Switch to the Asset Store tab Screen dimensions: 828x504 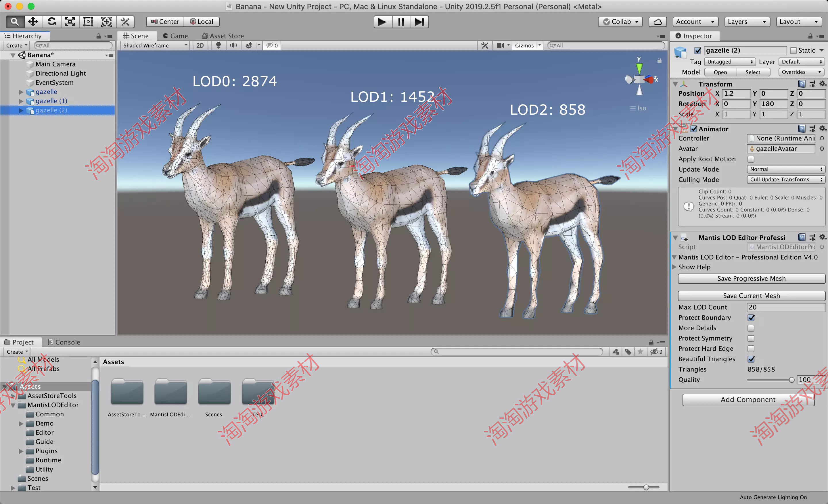pyautogui.click(x=223, y=36)
